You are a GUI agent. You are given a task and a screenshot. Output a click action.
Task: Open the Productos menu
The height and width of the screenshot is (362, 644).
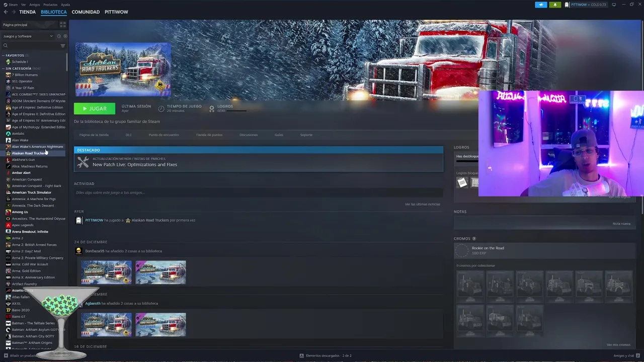[x=50, y=5]
